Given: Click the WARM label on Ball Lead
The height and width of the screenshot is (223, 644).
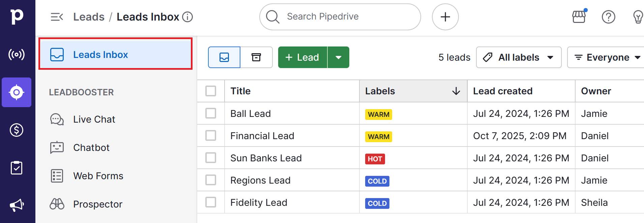Looking at the screenshot, I should pyautogui.click(x=378, y=115).
